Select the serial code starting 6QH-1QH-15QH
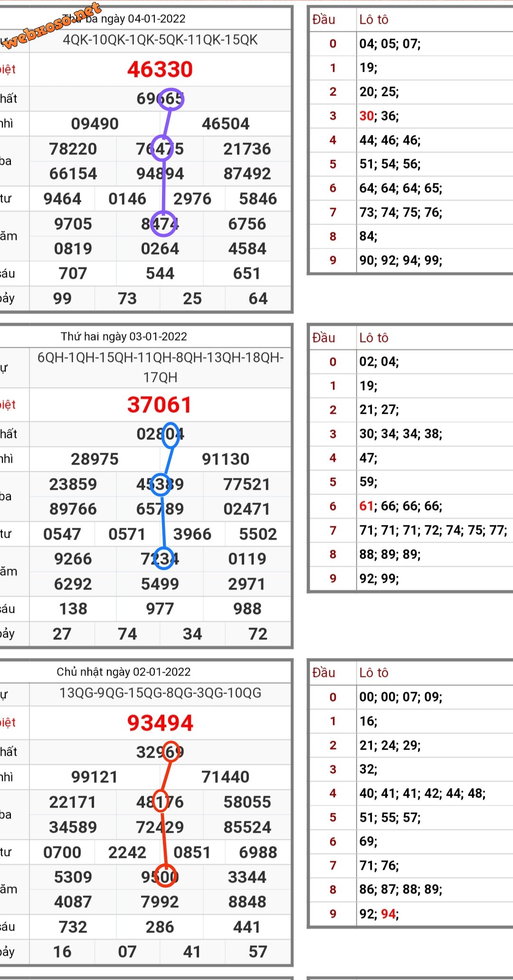 tap(160, 368)
